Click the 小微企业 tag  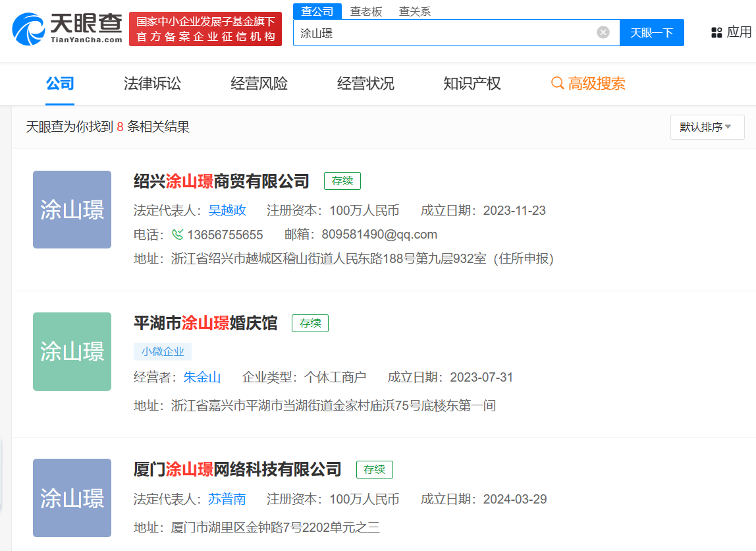(x=162, y=351)
